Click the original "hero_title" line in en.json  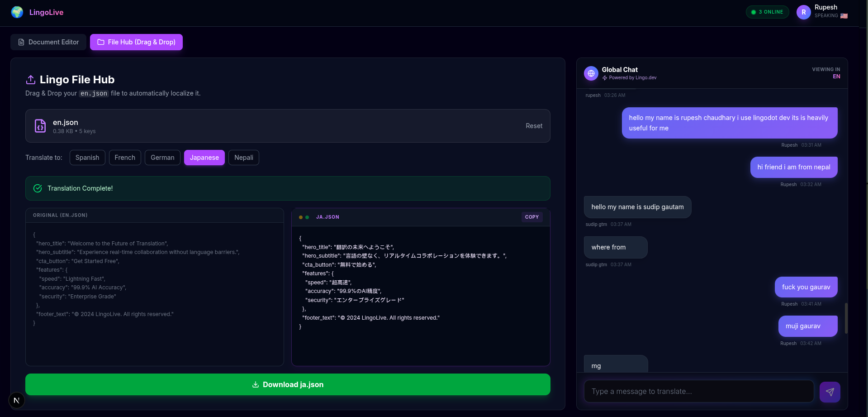(x=102, y=244)
